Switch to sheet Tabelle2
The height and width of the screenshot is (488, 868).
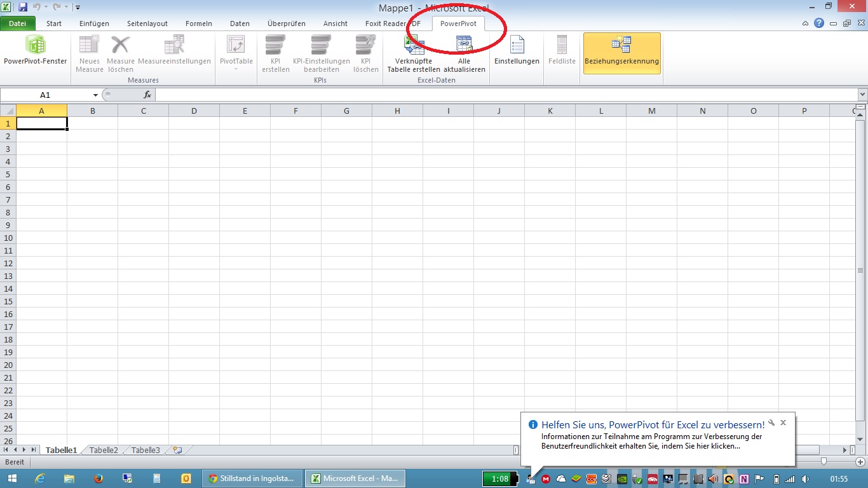click(x=104, y=450)
